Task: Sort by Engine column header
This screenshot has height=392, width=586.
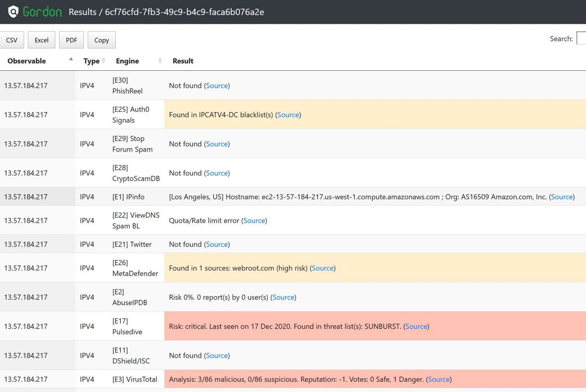Action: (127, 61)
